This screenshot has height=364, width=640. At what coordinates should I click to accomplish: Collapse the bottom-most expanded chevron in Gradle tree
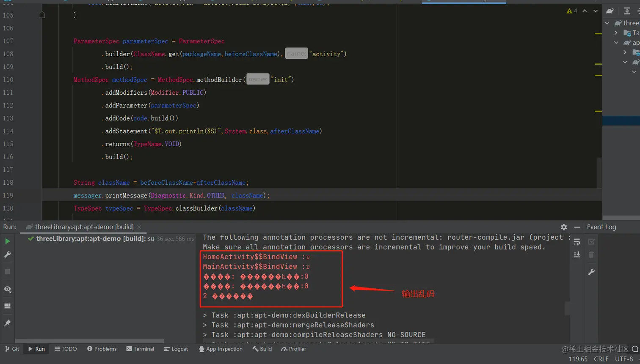click(634, 72)
